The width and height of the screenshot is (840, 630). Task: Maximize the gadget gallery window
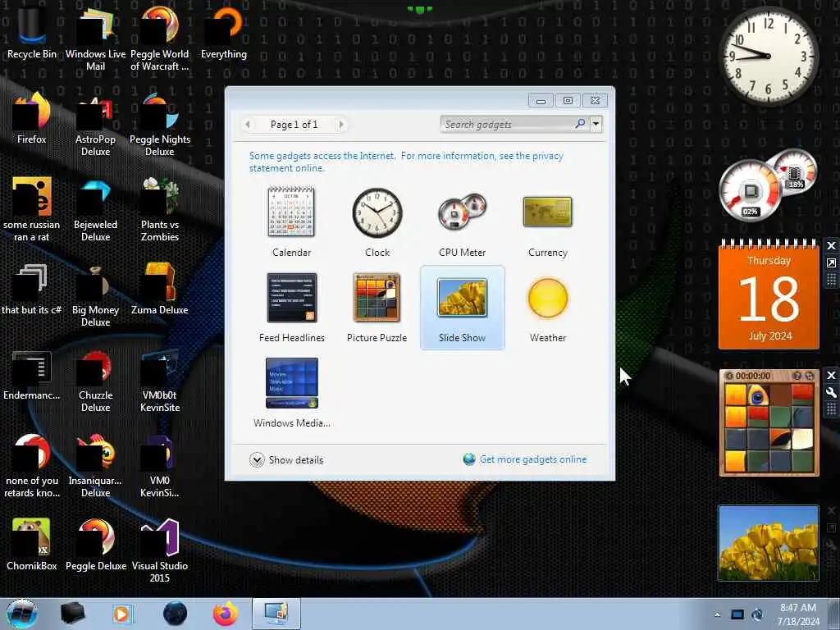tap(568, 101)
